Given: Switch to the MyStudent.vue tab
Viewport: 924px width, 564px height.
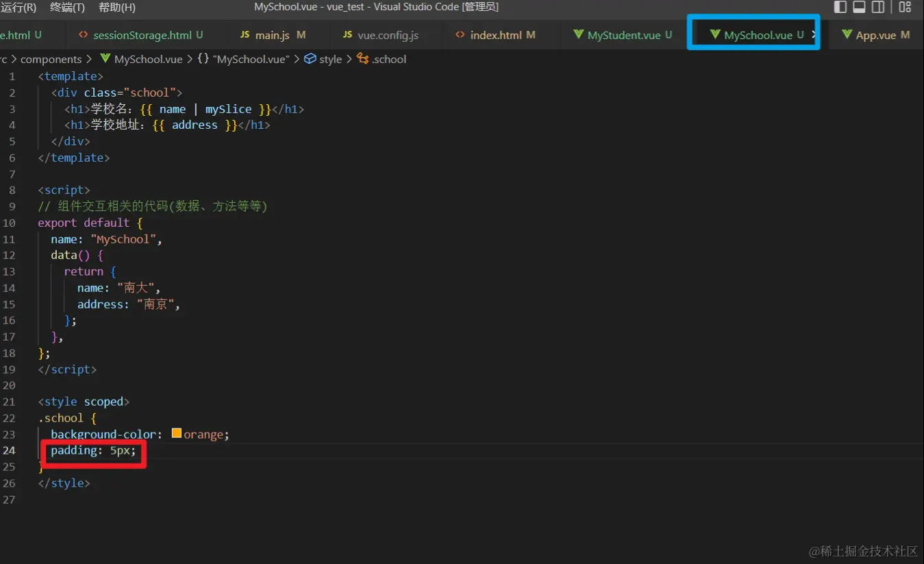Looking at the screenshot, I should (623, 35).
